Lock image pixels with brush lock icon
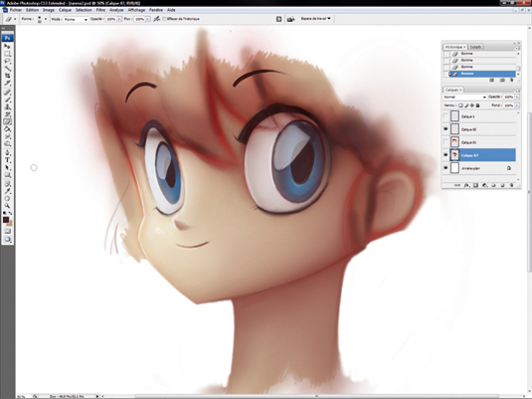This screenshot has width=532, height=399. pos(466,105)
